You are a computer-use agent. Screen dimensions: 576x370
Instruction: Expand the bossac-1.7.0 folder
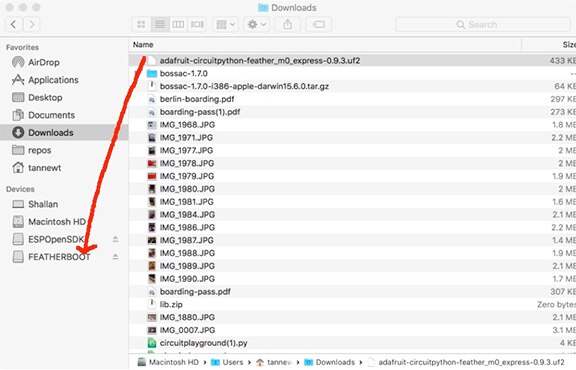click(137, 73)
